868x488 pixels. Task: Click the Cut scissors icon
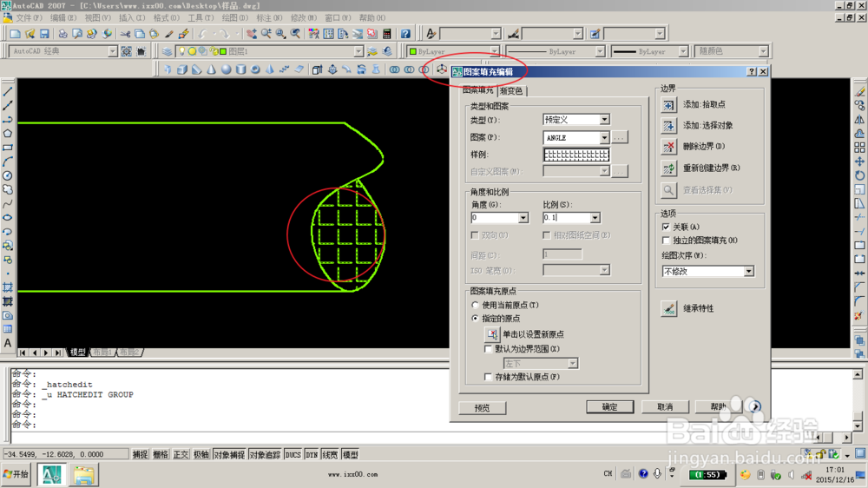point(125,34)
